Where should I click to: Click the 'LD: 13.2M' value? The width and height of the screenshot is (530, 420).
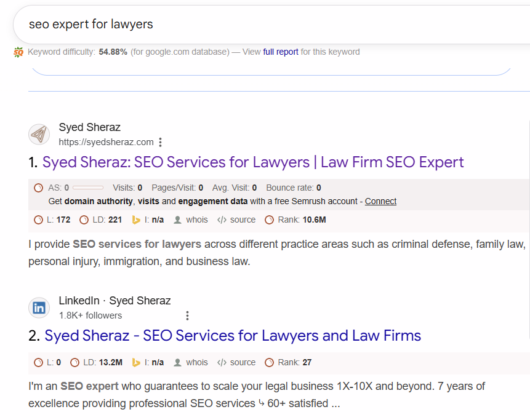tap(103, 362)
